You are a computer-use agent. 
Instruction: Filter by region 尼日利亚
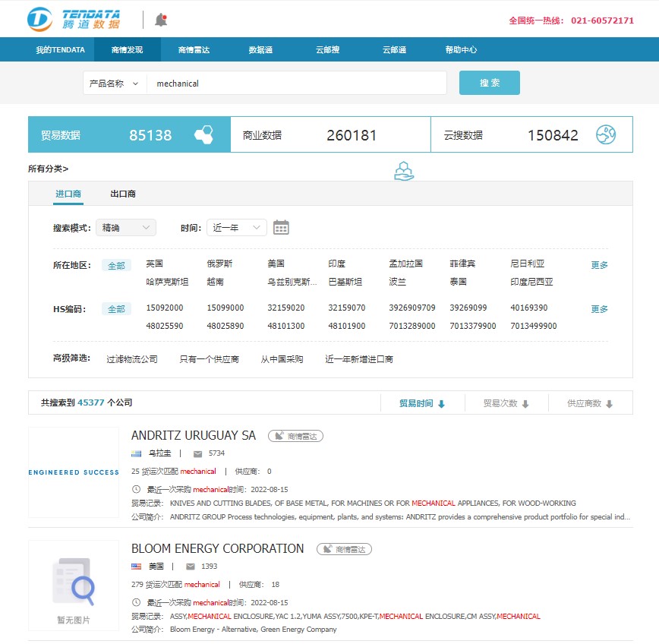click(528, 264)
